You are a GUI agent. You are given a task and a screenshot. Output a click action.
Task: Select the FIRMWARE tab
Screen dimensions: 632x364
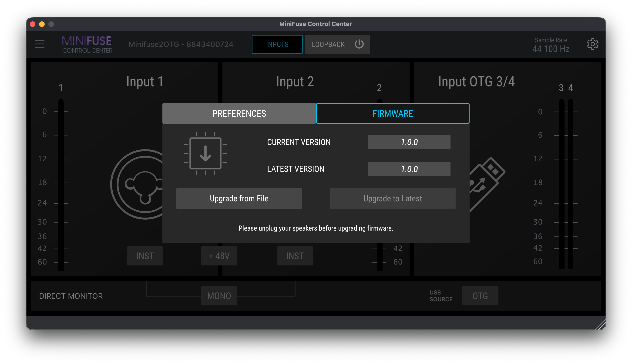point(393,113)
